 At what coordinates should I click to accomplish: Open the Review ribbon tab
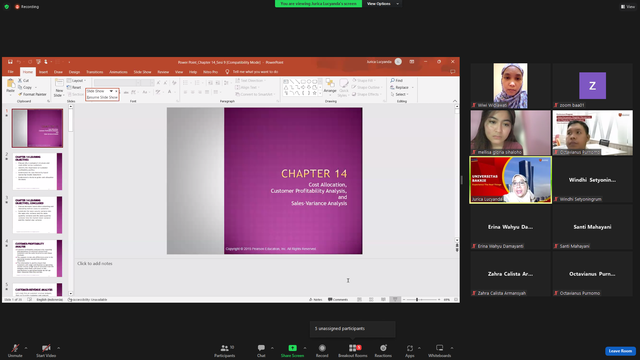(163, 72)
